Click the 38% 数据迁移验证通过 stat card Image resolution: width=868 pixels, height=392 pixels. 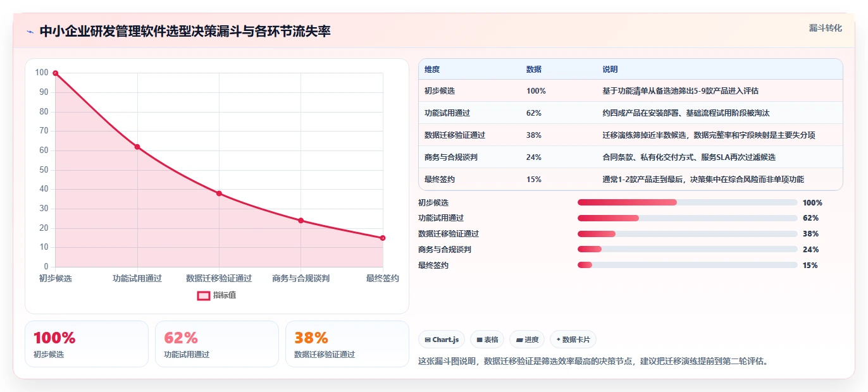point(347,344)
